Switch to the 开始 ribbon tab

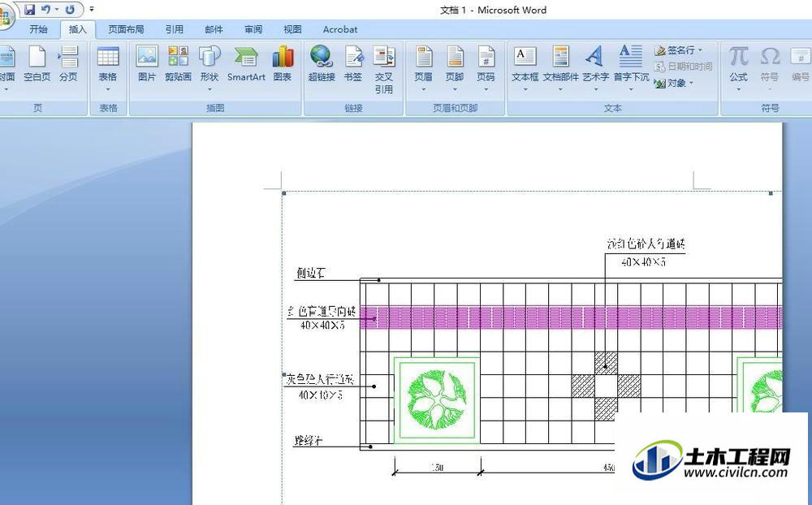pyautogui.click(x=38, y=29)
